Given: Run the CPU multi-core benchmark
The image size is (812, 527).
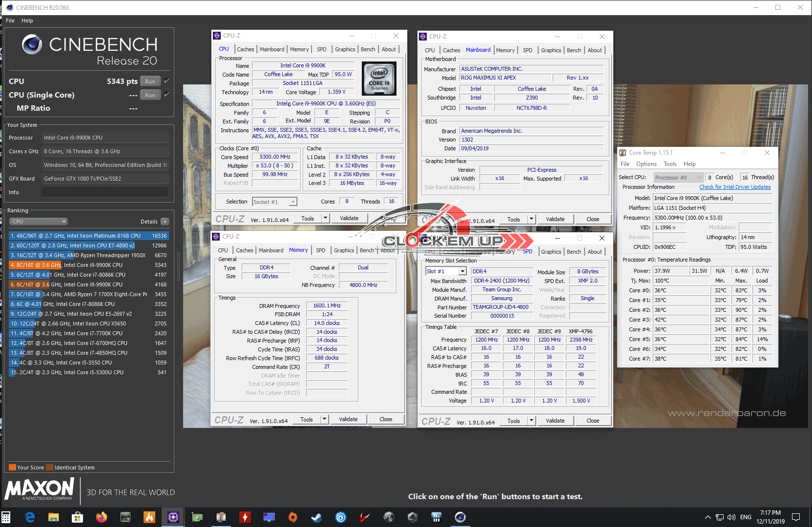Looking at the screenshot, I should click(150, 81).
